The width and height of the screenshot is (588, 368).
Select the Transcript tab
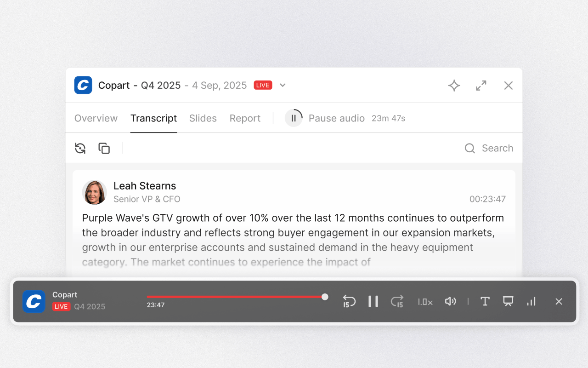[153, 118]
